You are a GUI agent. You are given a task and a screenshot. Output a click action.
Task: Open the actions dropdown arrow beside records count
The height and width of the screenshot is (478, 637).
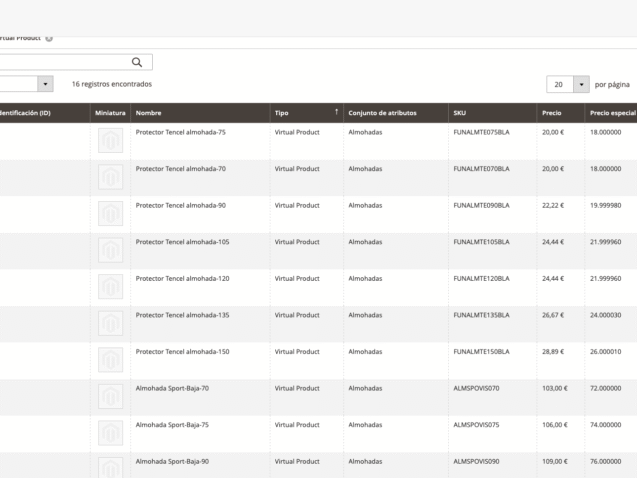click(x=46, y=84)
